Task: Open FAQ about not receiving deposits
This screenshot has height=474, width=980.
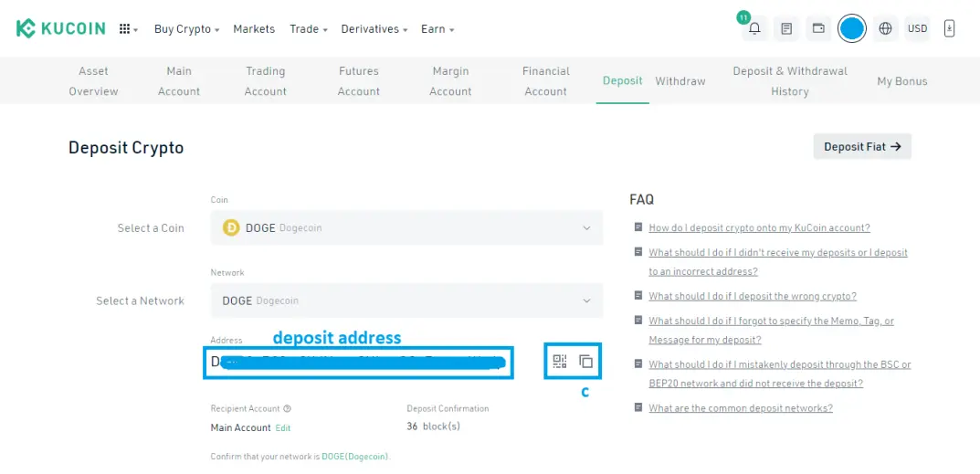Action: coord(778,262)
